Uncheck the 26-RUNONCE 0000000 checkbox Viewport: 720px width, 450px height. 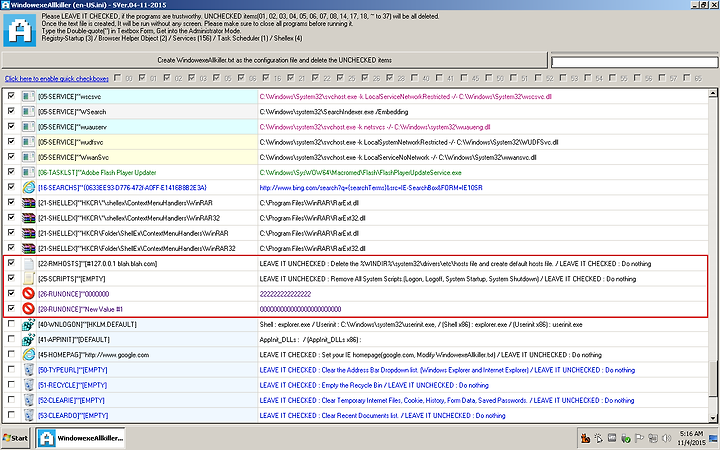pos(11,293)
